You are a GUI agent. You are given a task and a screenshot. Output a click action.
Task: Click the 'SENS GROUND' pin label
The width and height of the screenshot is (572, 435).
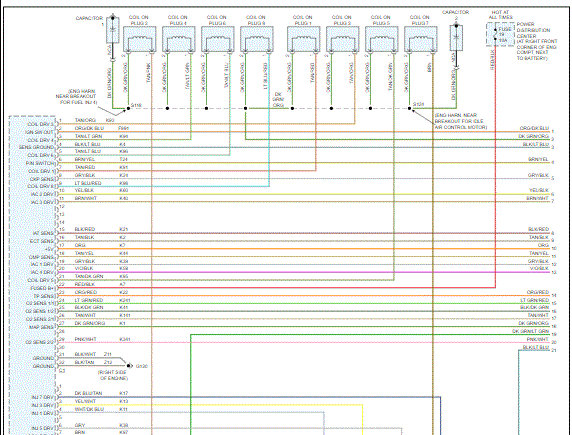pyautogui.click(x=36, y=147)
